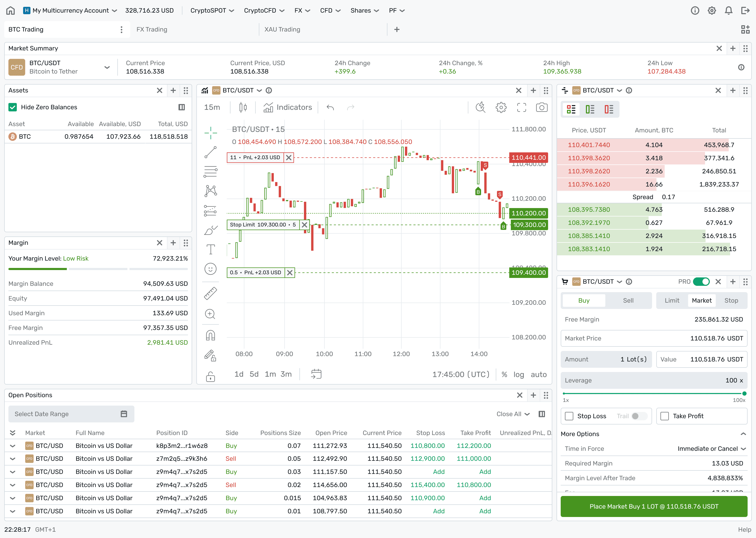Enable the Stop Loss checkbox
The image size is (756, 538).
click(569, 416)
